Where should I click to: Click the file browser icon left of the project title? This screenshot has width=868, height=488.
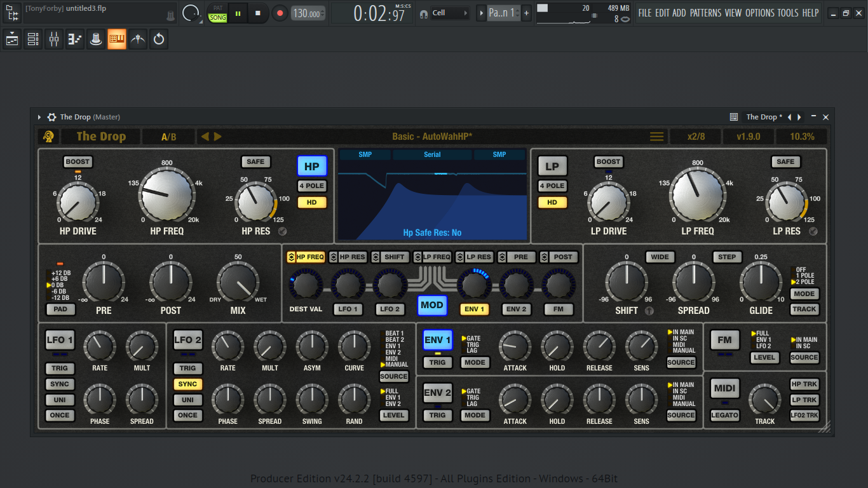(x=11, y=13)
